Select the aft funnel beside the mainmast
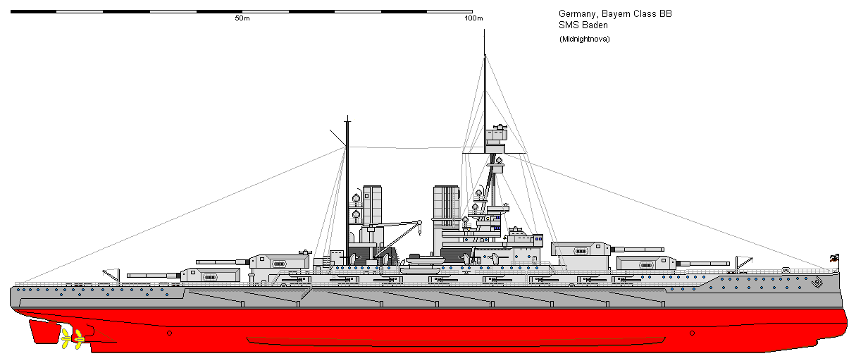 (x=372, y=203)
